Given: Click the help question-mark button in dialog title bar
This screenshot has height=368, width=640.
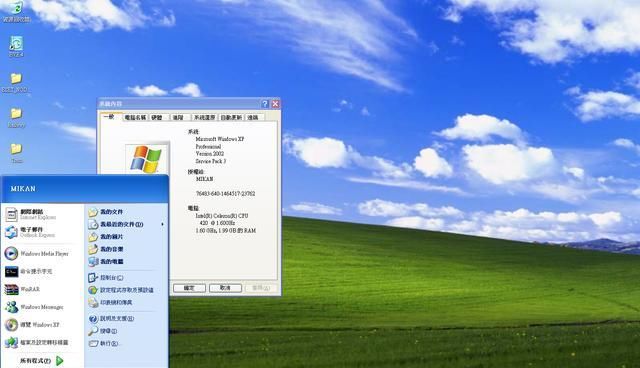Looking at the screenshot, I should (x=265, y=104).
